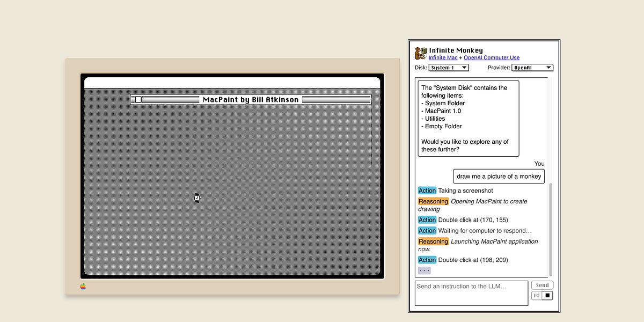Screen dimensions: 644x322
Task: Click the MacPaint by Bill Atkinson title
Action: coord(251,100)
